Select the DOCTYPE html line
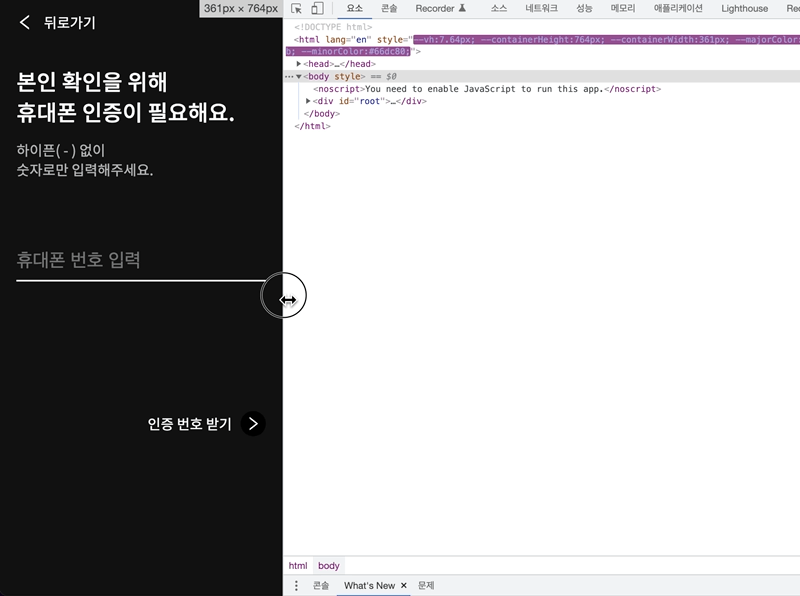This screenshot has height=596, width=800. coord(333,27)
